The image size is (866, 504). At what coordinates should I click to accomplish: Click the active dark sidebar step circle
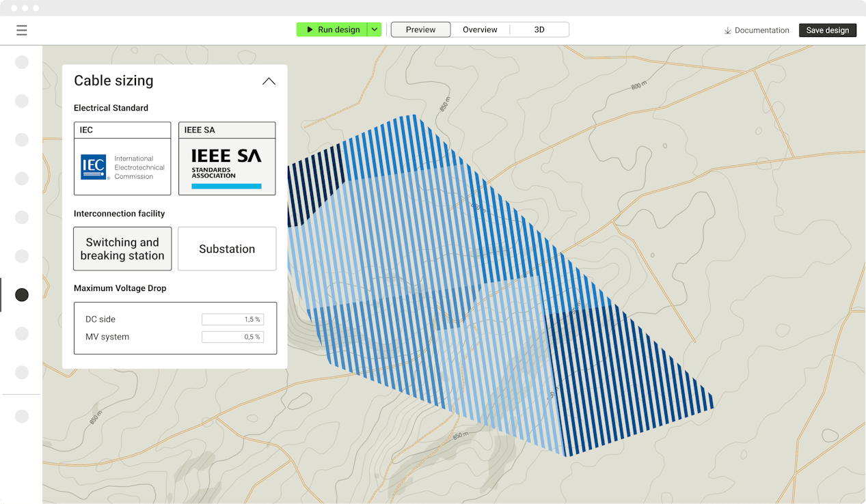[x=22, y=295]
